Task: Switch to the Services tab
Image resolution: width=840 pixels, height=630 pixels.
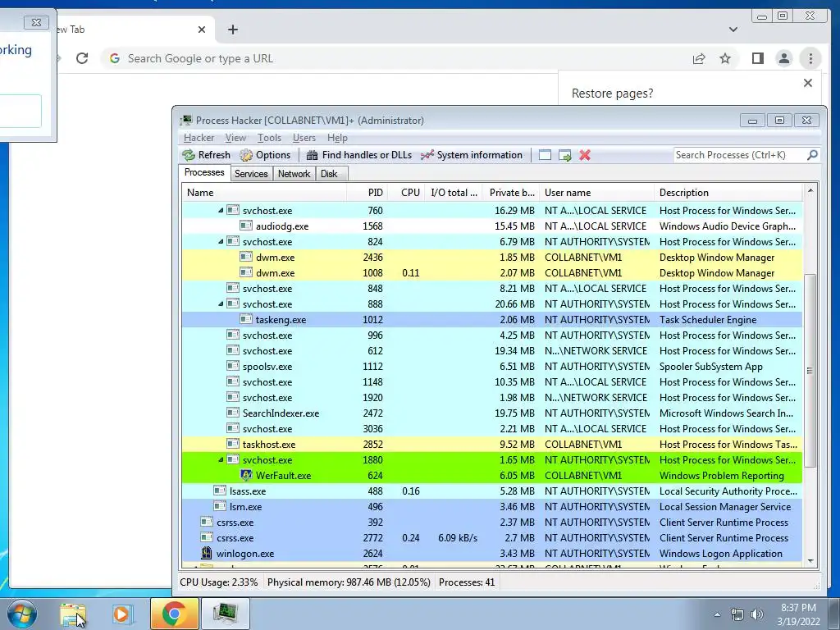Action: [x=251, y=174]
